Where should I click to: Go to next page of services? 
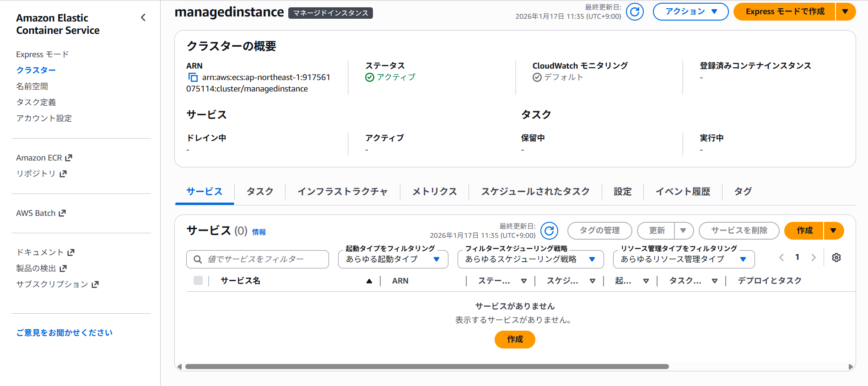coord(814,257)
